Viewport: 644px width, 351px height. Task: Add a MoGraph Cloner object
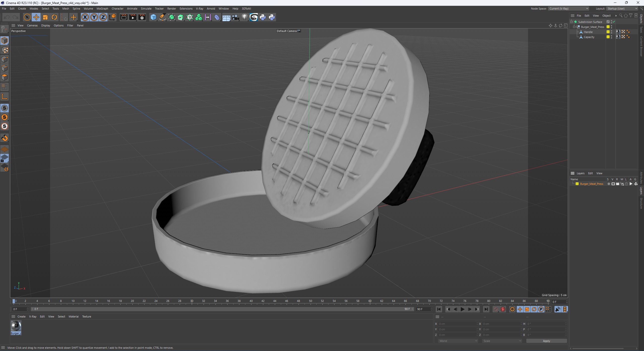click(x=199, y=17)
